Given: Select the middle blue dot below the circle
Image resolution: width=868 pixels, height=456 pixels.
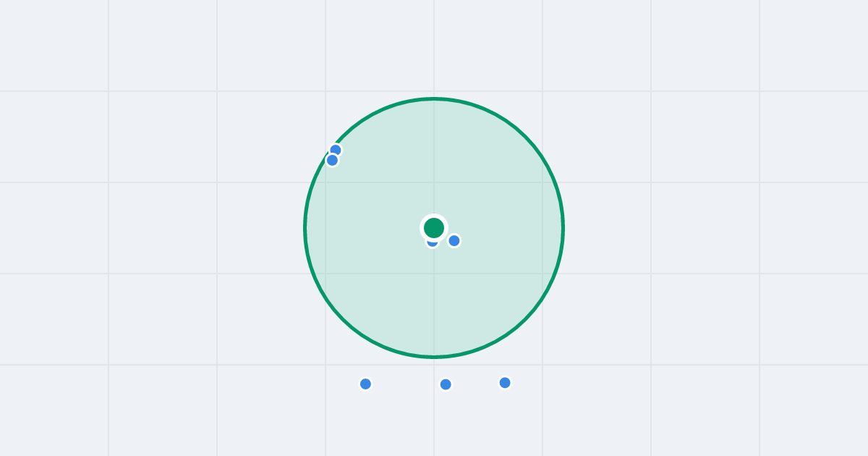Looking at the screenshot, I should pos(446,384).
